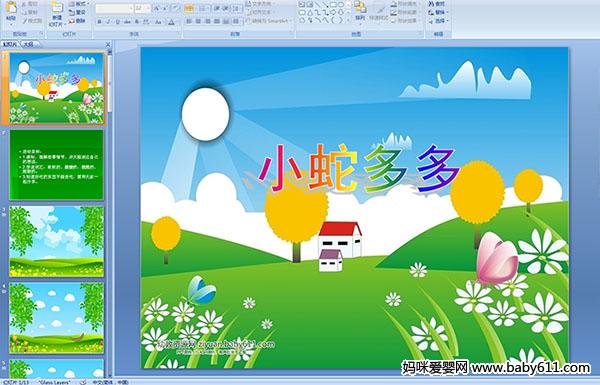The width and height of the screenshot is (600, 385).
Task: Click the bullets list icon
Action: (x=189, y=8)
